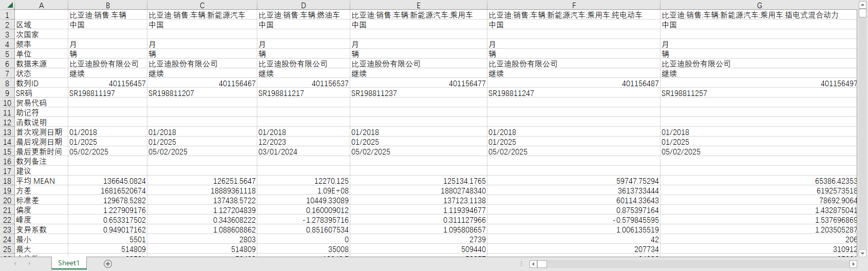Select column C header

(202, 5)
